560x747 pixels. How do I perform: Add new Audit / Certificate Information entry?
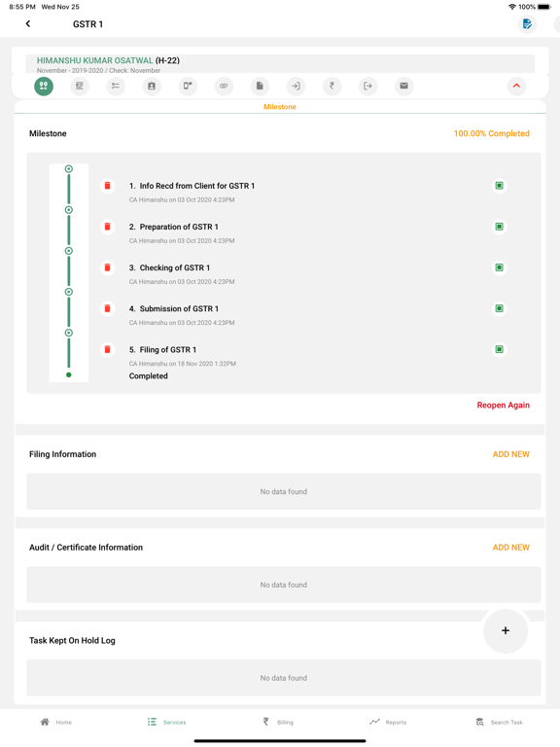[511, 548]
